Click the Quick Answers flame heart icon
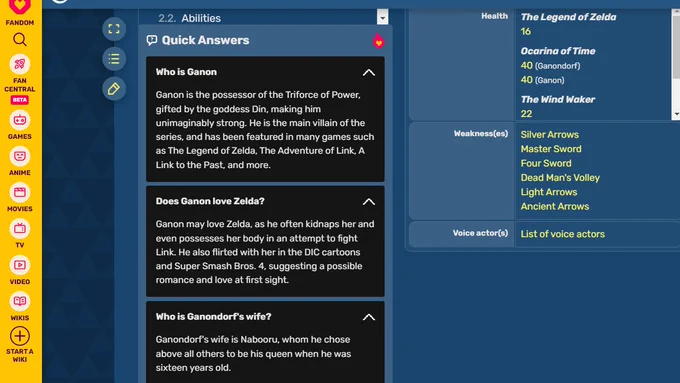 tap(378, 41)
